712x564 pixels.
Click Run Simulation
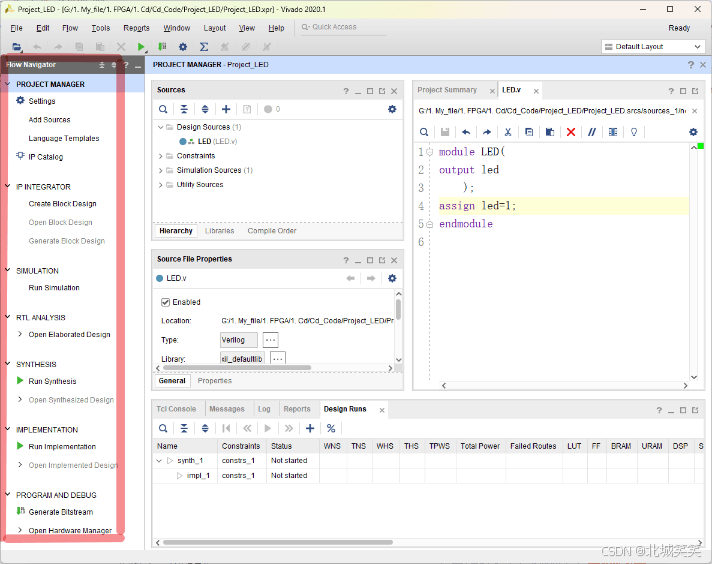point(54,287)
